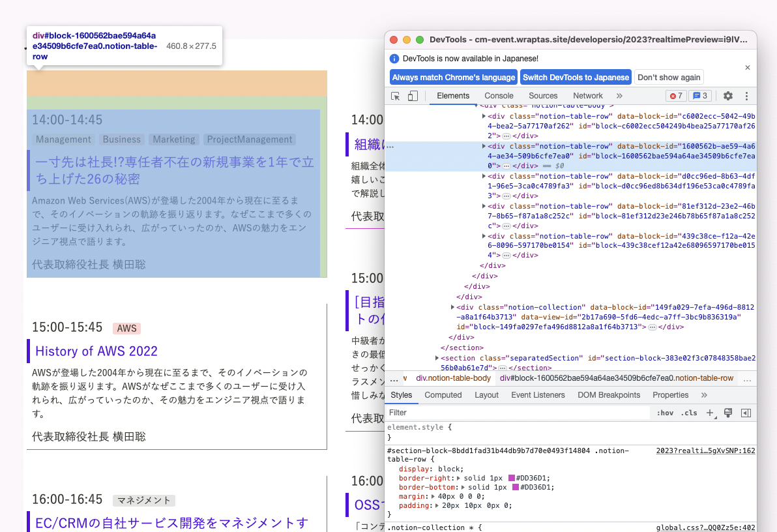
Task: Click display: block declaration in Styles
Action: [431, 469]
